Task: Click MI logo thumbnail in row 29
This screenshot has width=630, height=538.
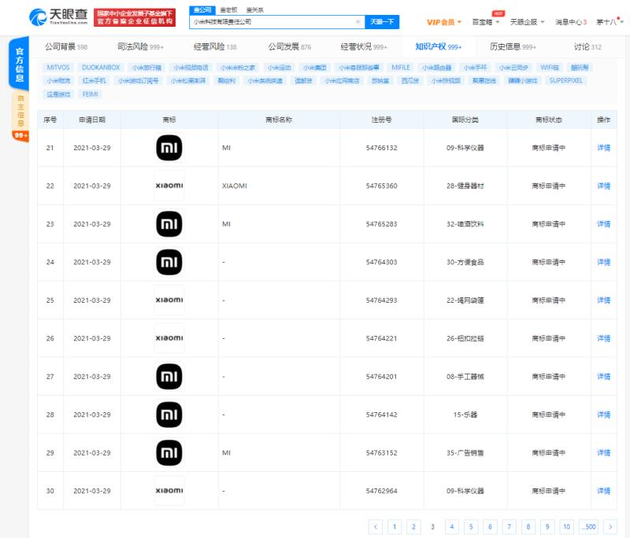Action: pyautogui.click(x=169, y=453)
